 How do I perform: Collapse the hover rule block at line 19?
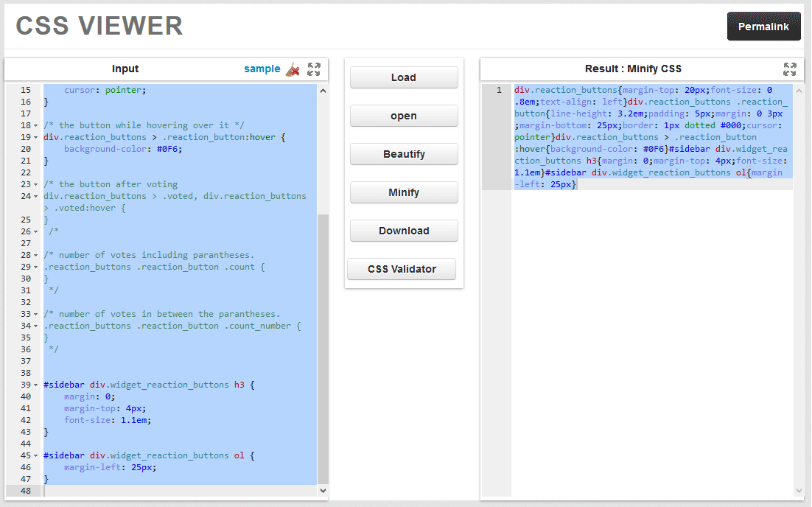34,137
